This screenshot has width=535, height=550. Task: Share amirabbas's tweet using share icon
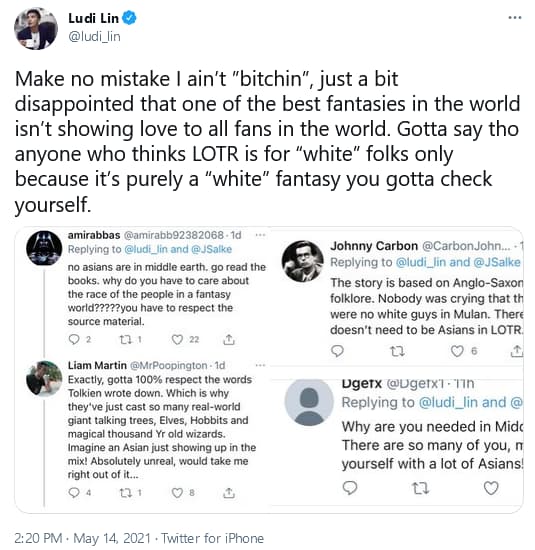(229, 339)
